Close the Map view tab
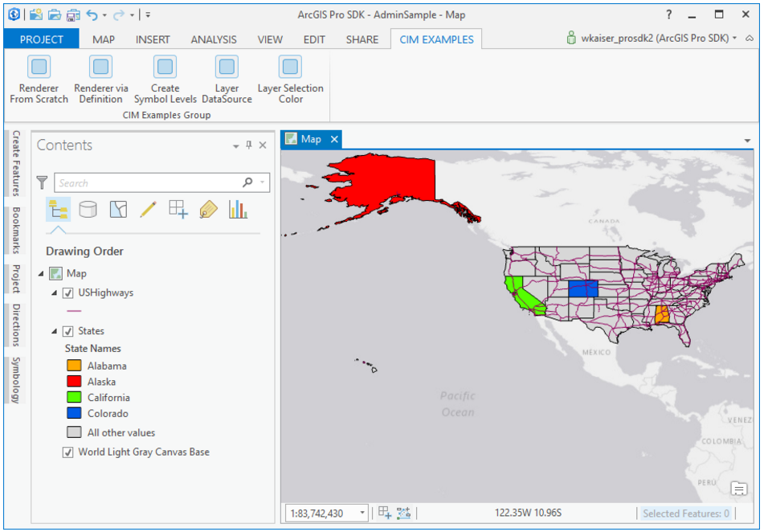Image resolution: width=764 pixels, height=532 pixels. tap(334, 140)
